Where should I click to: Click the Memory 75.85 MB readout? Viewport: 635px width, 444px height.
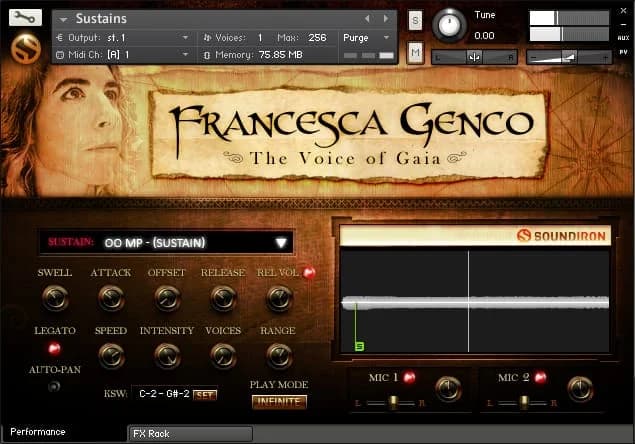pyautogui.click(x=280, y=55)
